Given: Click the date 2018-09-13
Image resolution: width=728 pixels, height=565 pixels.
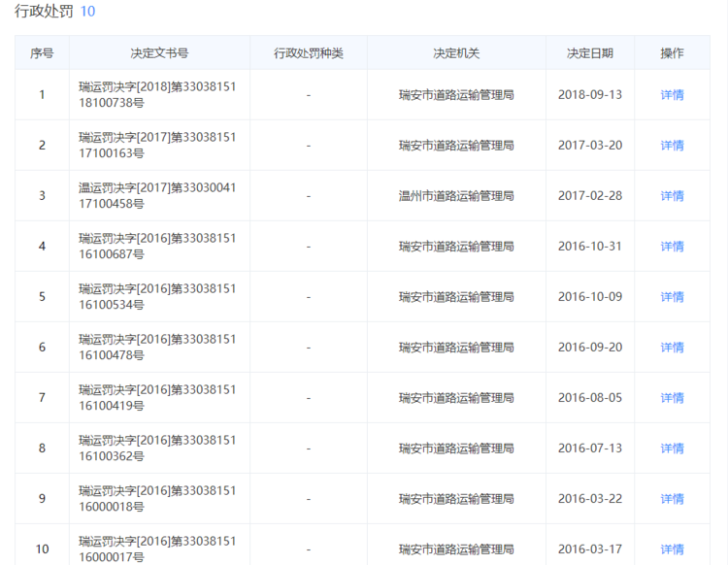Looking at the screenshot, I should [590, 95].
